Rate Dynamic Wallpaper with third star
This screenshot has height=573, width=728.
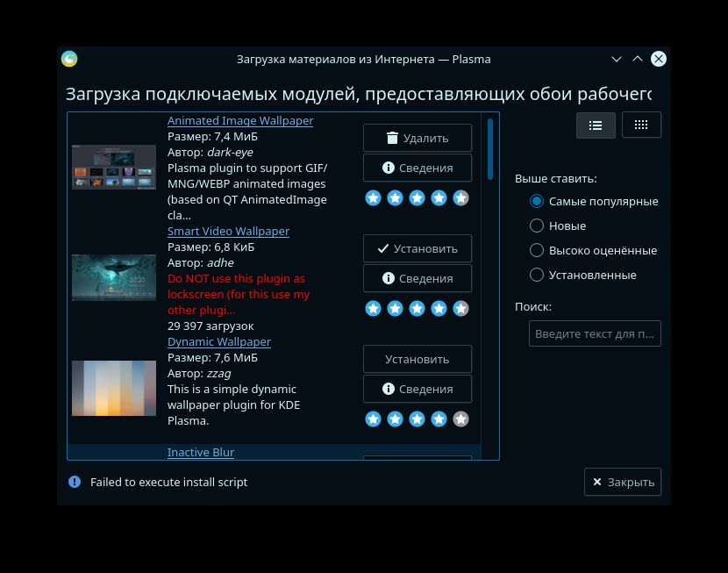point(417,419)
